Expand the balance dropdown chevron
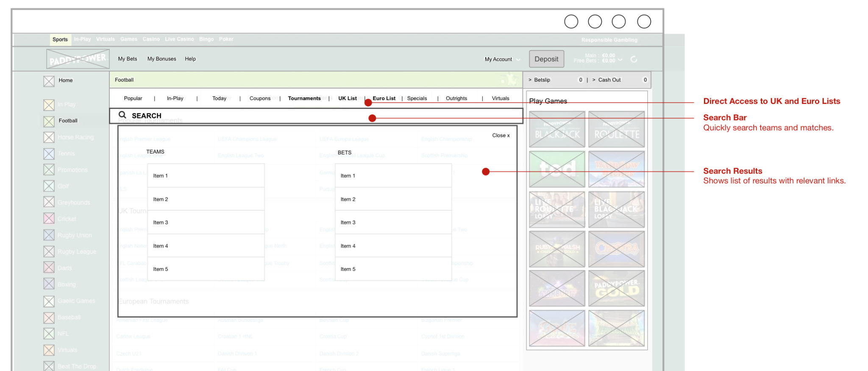 (x=620, y=59)
